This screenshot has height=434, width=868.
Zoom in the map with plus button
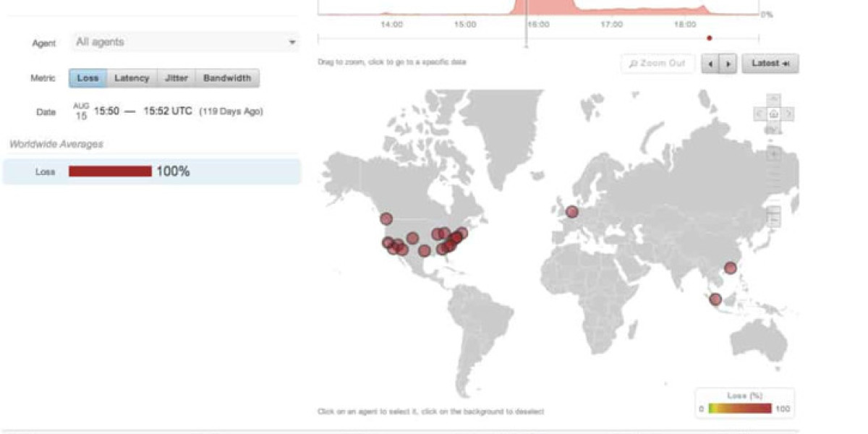coord(773,153)
